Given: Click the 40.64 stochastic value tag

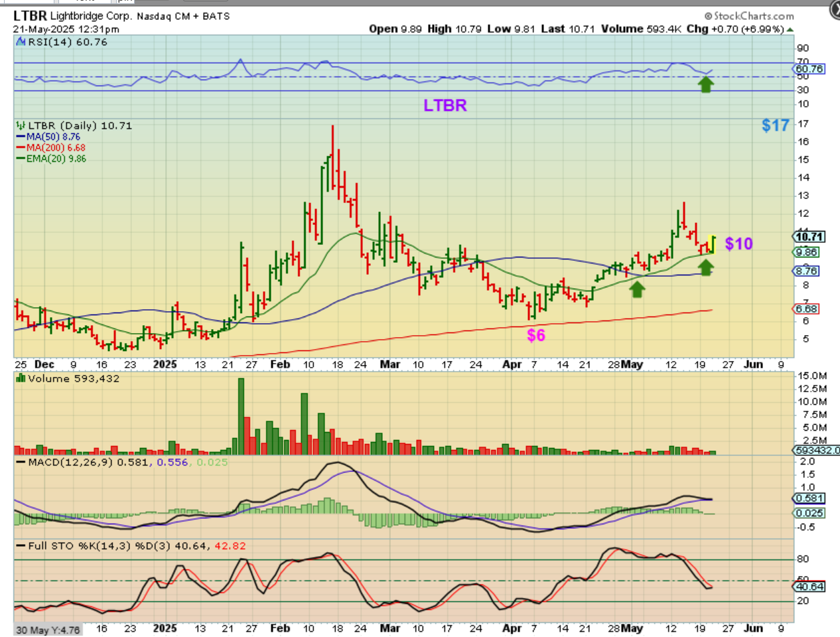Looking at the screenshot, I should click(809, 587).
